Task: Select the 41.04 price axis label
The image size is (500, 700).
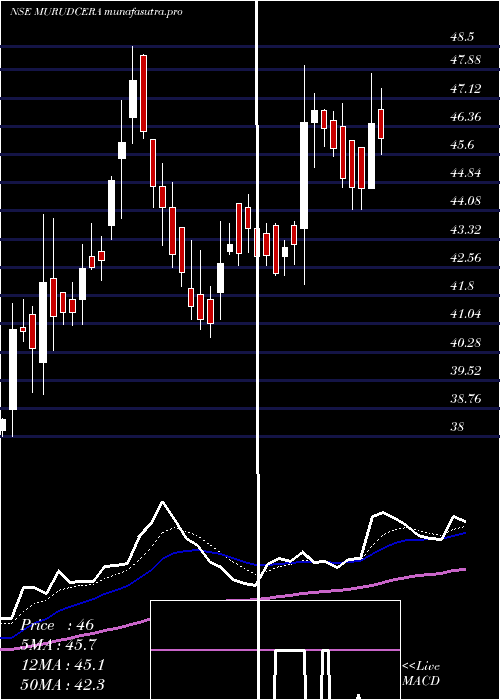Action: 466,314
